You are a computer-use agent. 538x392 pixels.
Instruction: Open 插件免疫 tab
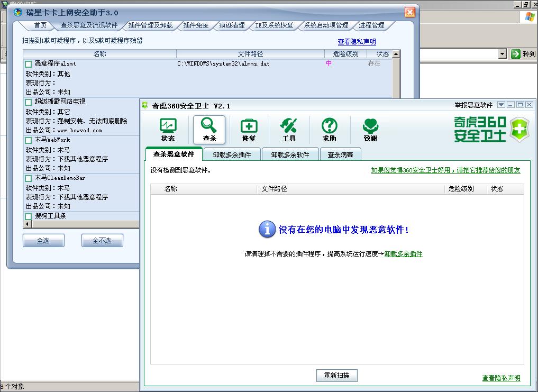[x=196, y=25]
